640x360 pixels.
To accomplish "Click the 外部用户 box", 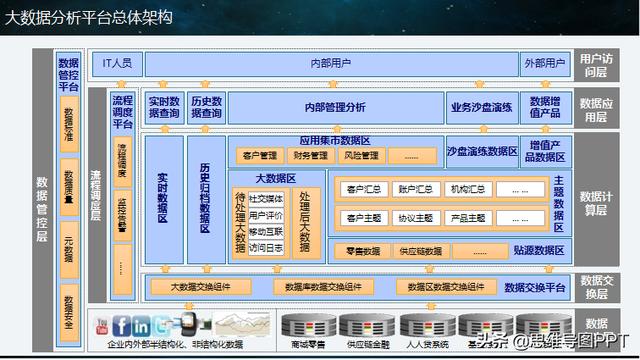I will pyautogui.click(x=545, y=64).
